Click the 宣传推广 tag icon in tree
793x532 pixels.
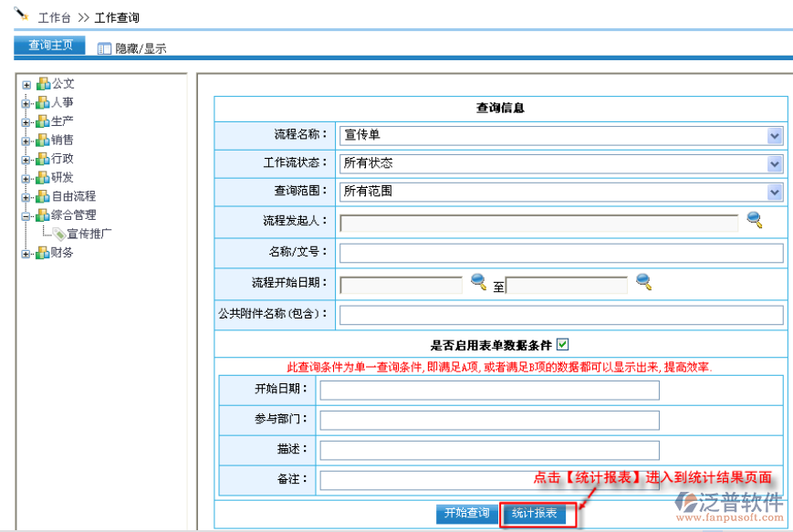pos(59,234)
